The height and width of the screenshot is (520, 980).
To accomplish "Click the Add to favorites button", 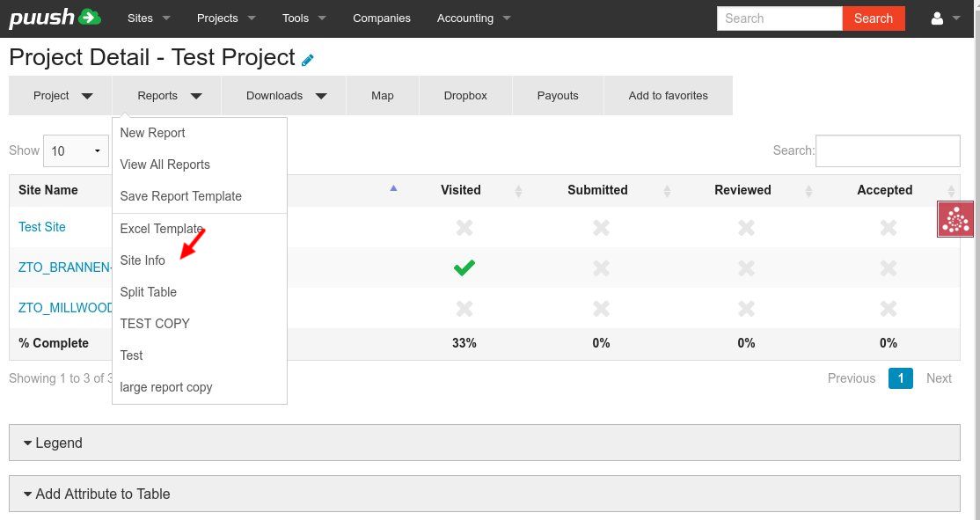I will tap(668, 96).
